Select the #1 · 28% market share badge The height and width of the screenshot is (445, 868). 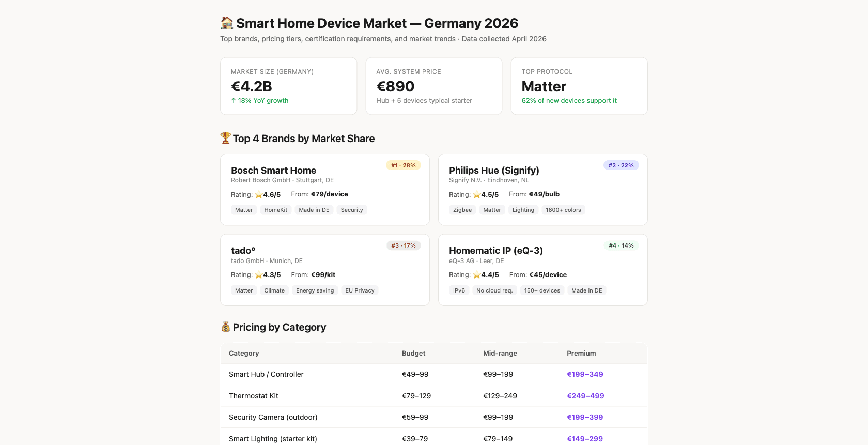tap(404, 165)
